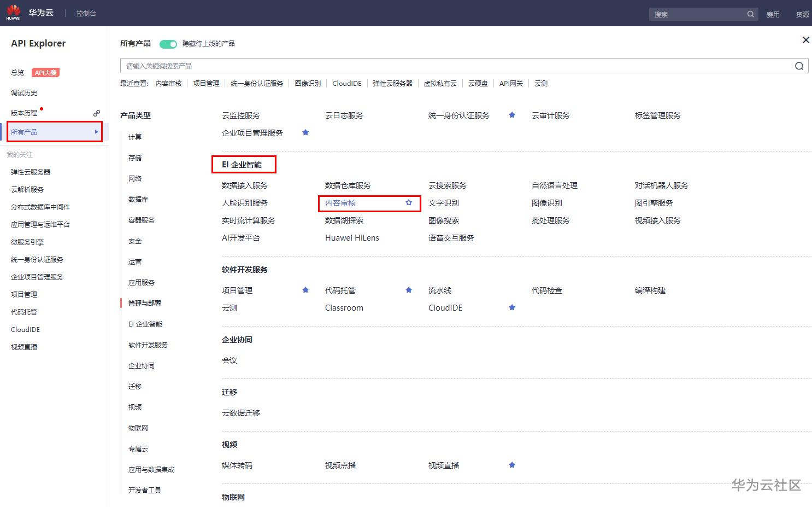Open recently viewed 虚拟私有云
812x507 pixels.
[x=440, y=84]
